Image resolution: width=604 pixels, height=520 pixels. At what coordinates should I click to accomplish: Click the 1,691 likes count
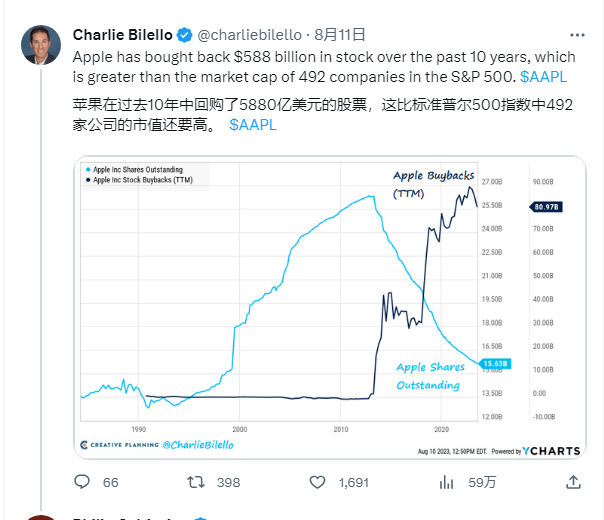pos(354,482)
